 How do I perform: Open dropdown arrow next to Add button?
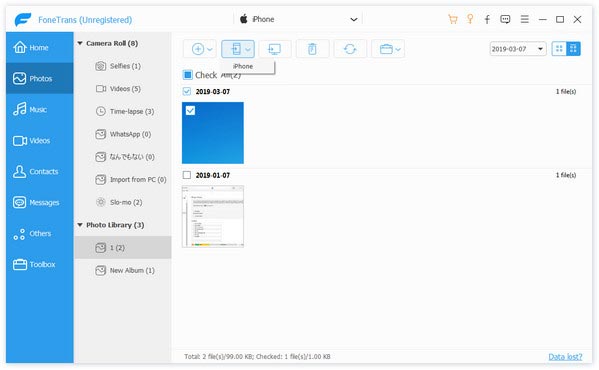(210, 49)
